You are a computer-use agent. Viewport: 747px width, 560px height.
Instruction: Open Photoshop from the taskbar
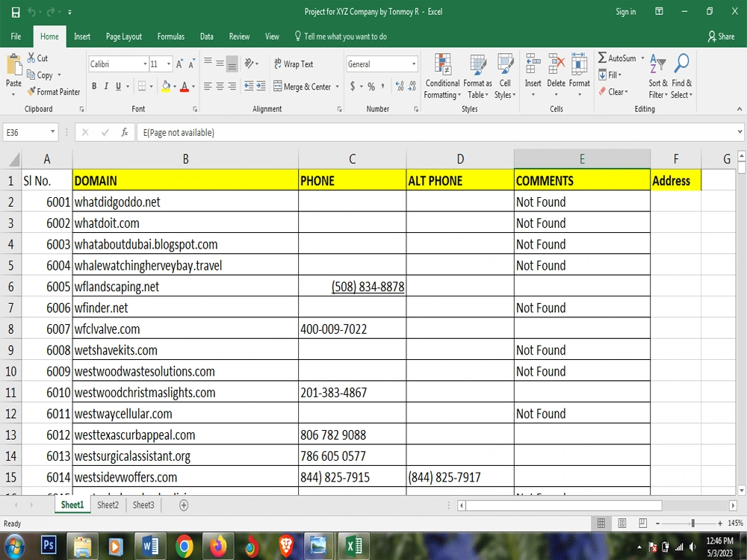(x=49, y=546)
